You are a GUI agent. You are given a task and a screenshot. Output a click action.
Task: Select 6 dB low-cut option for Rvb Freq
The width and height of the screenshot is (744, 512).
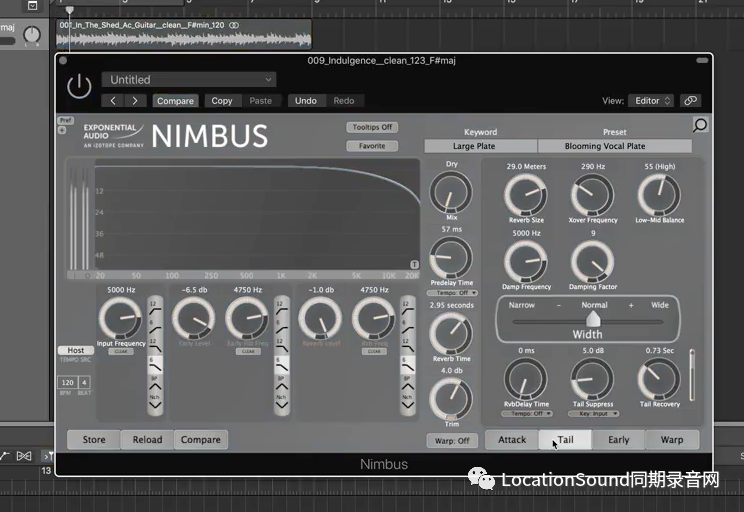[408, 326]
